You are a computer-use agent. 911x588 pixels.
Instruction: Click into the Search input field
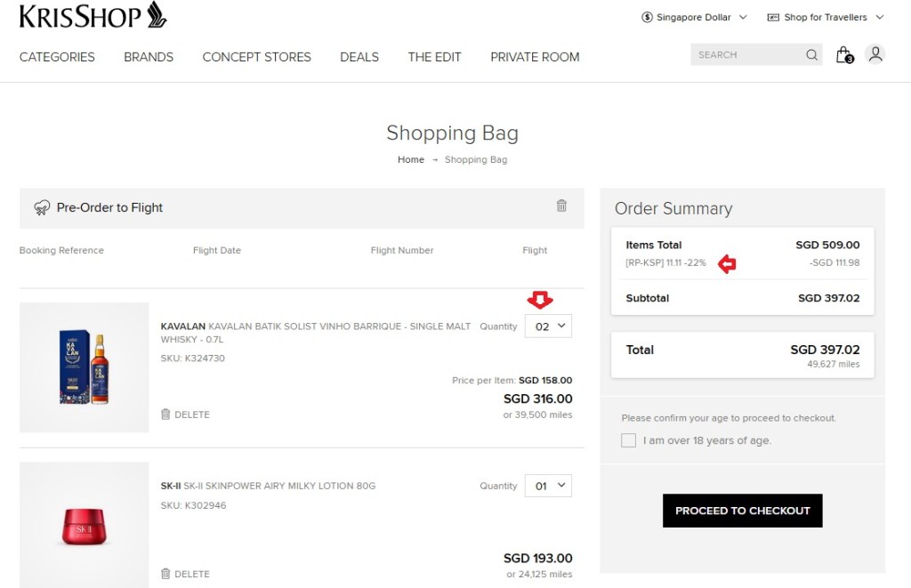(746, 55)
